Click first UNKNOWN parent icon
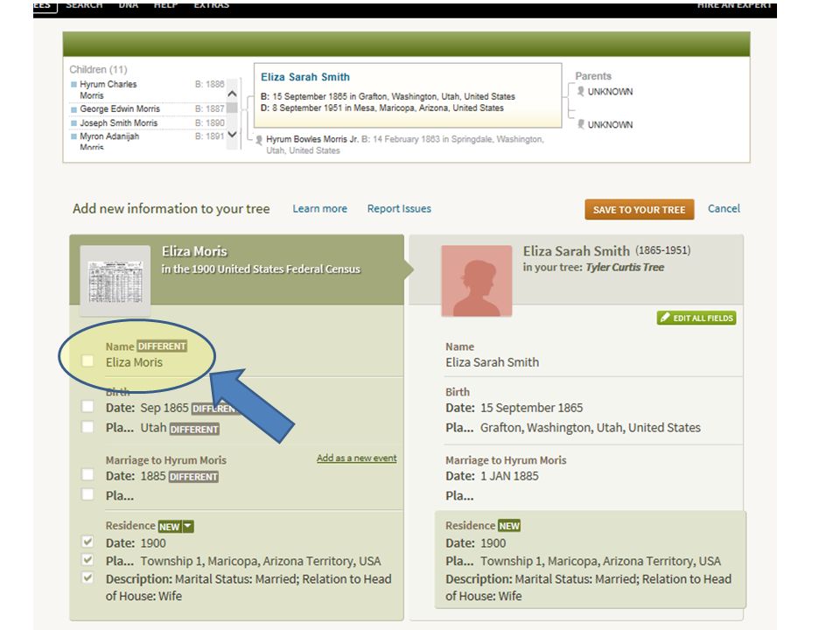The height and width of the screenshot is (630, 840). (x=580, y=91)
